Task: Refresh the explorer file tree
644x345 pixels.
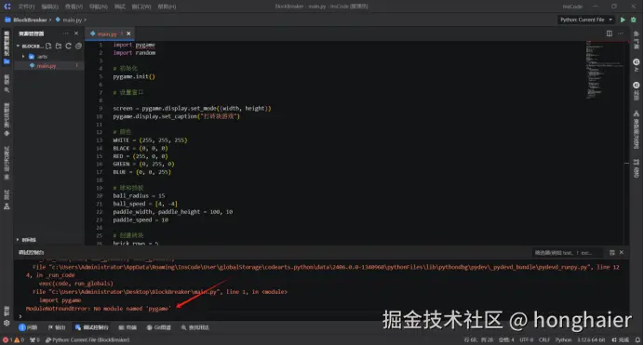Action: click(x=68, y=46)
